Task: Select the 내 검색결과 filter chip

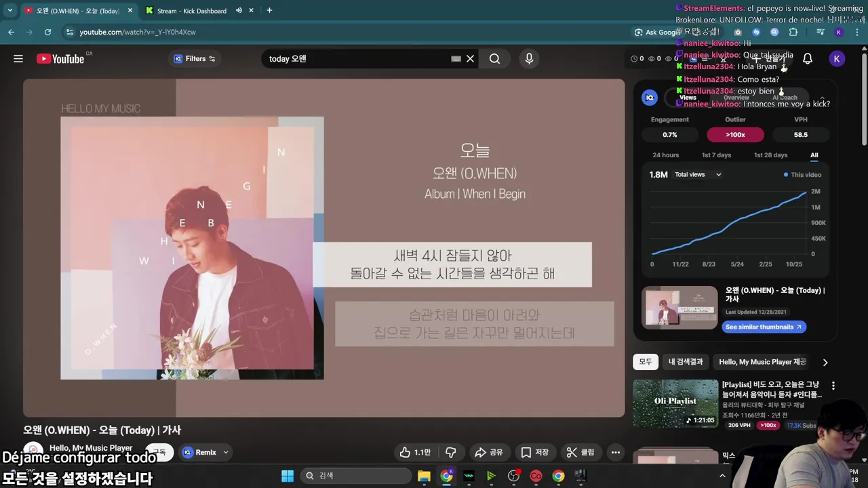Action: [686, 362]
